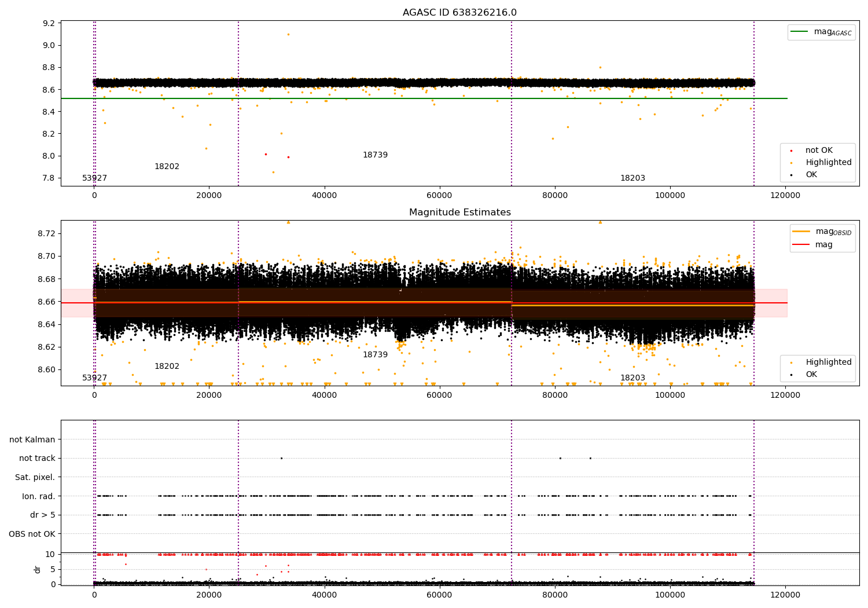Image resolution: width=868 pixels, height=608 pixels.
Task: Click the 120000 x-tick under the top plot
Action: [x=785, y=196]
